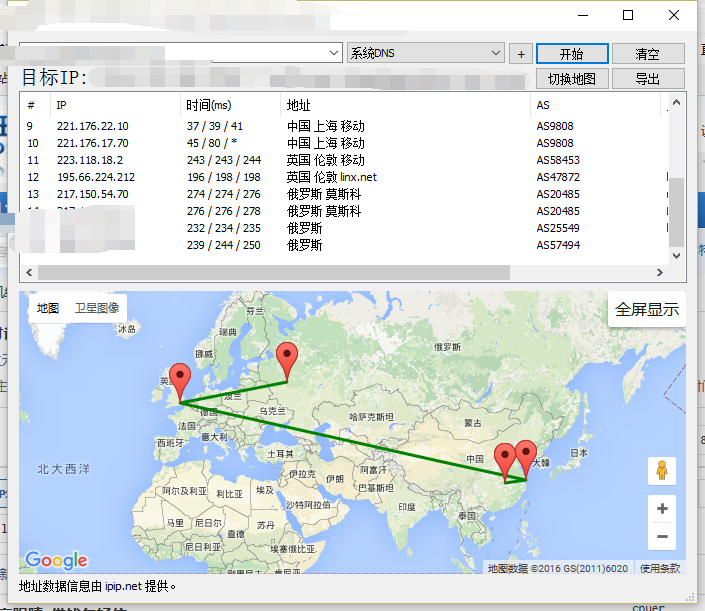Switch to the 卫星图像 satellite tab

point(97,309)
